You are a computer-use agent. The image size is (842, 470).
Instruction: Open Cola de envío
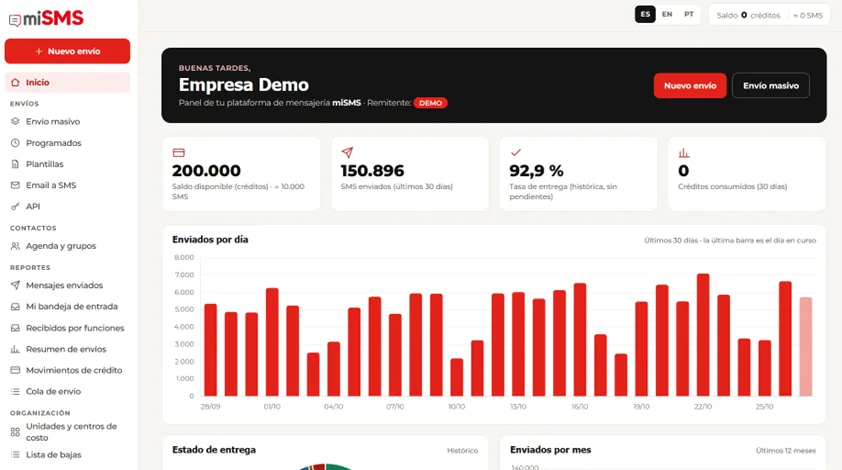click(x=67, y=392)
